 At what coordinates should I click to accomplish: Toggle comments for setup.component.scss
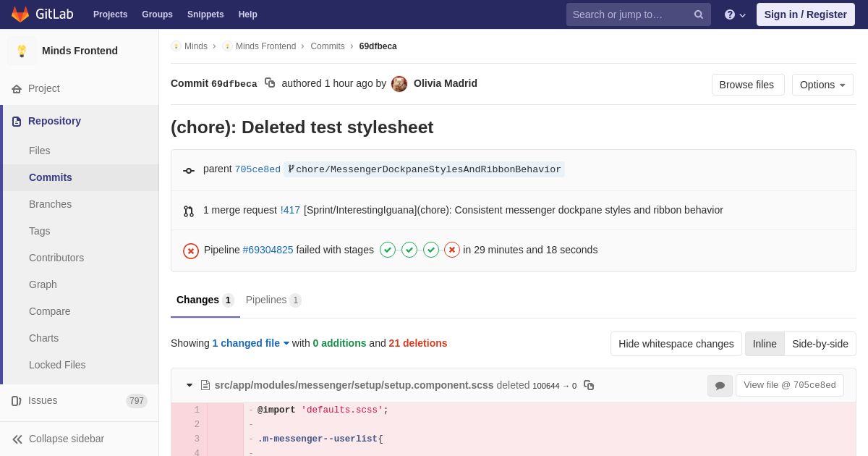click(x=720, y=386)
